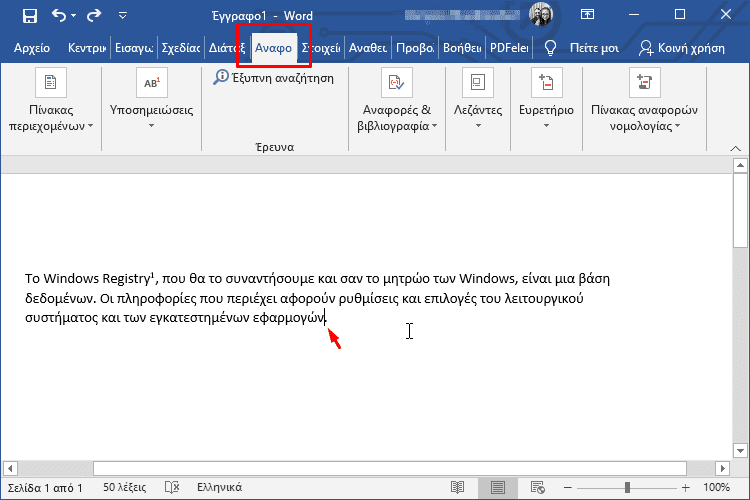This screenshot has width=750, height=500.
Task: Click the footnote reference after Registry
Action: click(153, 275)
